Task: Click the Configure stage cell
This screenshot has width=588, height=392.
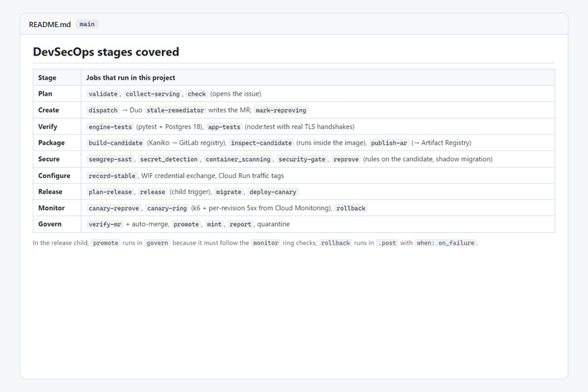Action: [57, 175]
